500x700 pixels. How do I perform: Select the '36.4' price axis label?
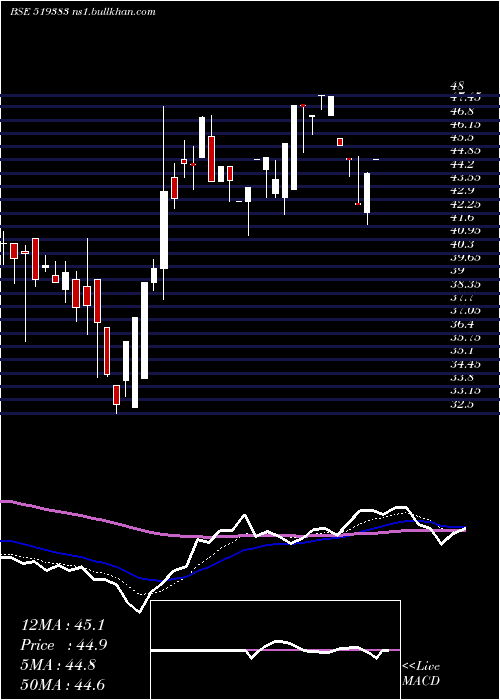(x=462, y=324)
